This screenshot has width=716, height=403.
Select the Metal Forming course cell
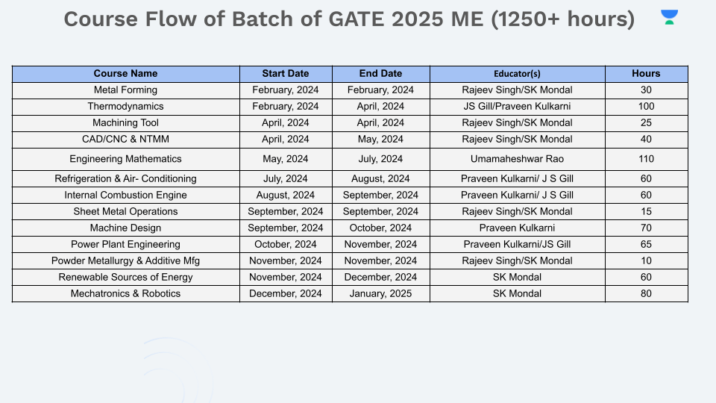click(126, 90)
